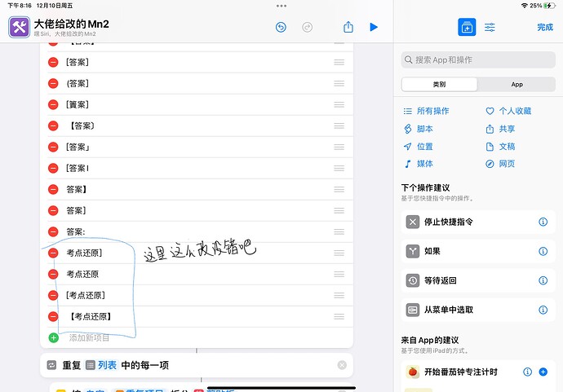Tap the redo arrow in the top toolbar
Screen dimensions: 563x392
pyautogui.click(x=308, y=27)
